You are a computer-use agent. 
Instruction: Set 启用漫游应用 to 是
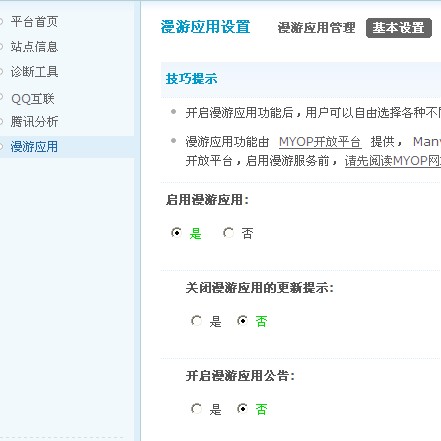[176, 232]
